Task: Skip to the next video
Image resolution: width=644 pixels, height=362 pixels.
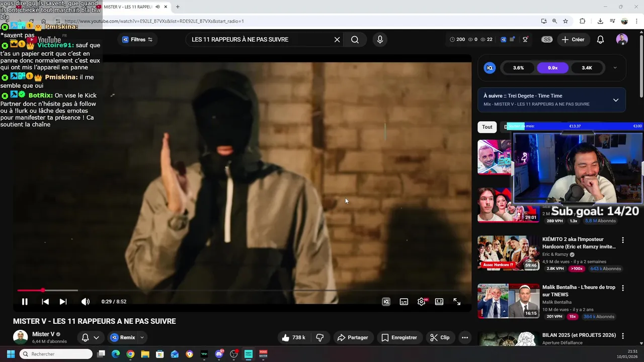Action: 63,302
